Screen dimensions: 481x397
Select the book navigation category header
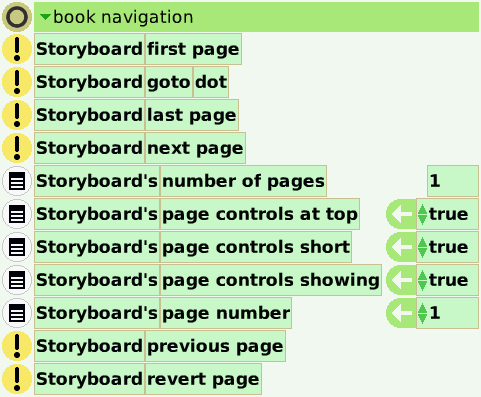[256, 17]
